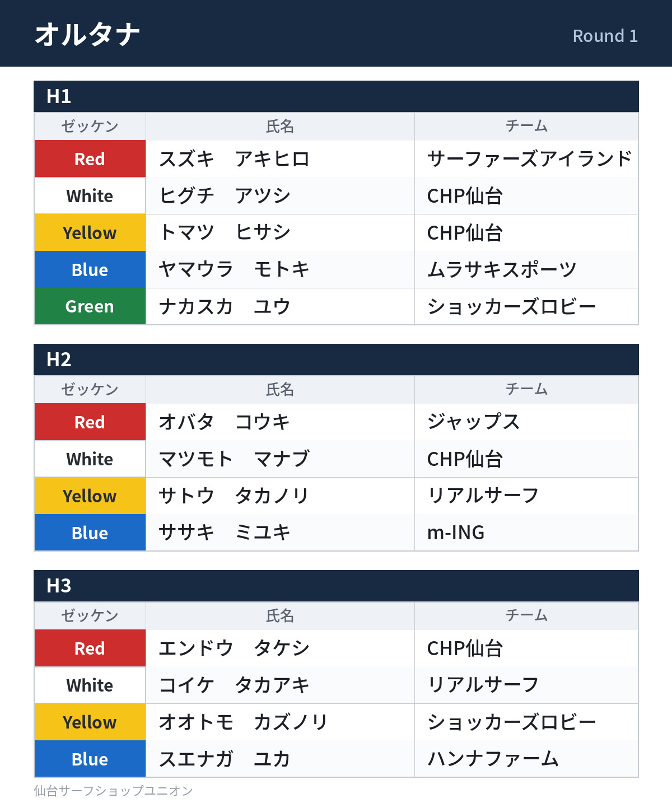
Task: Click the H3 heat header bar
Action: (x=336, y=586)
